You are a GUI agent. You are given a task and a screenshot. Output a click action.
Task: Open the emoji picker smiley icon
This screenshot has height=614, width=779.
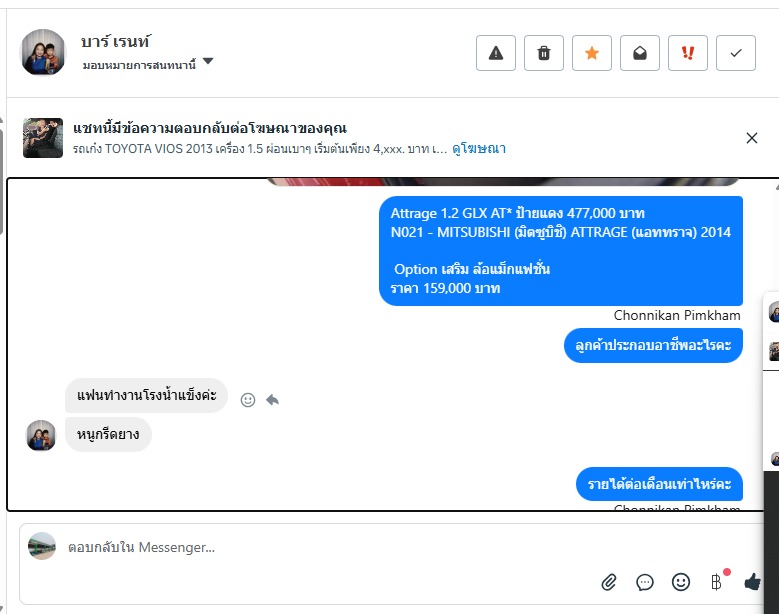click(x=681, y=582)
